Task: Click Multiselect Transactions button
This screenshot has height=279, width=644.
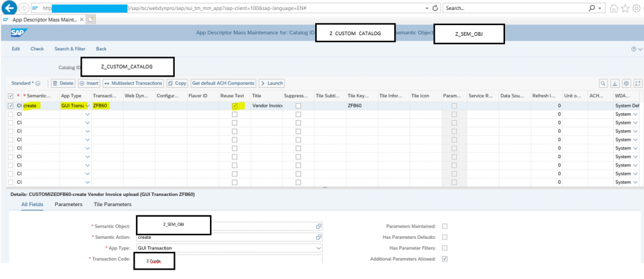Action: pos(133,84)
